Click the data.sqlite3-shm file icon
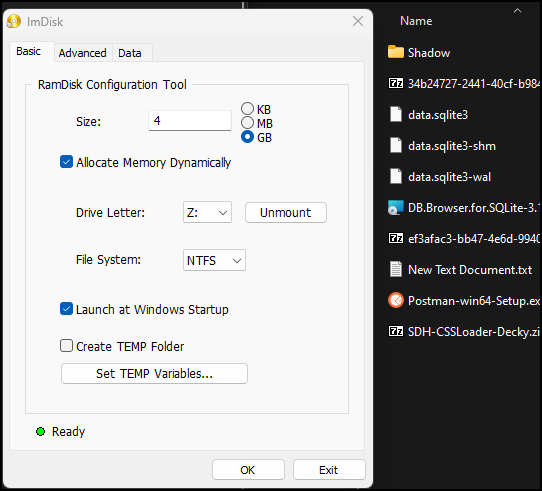 point(395,146)
